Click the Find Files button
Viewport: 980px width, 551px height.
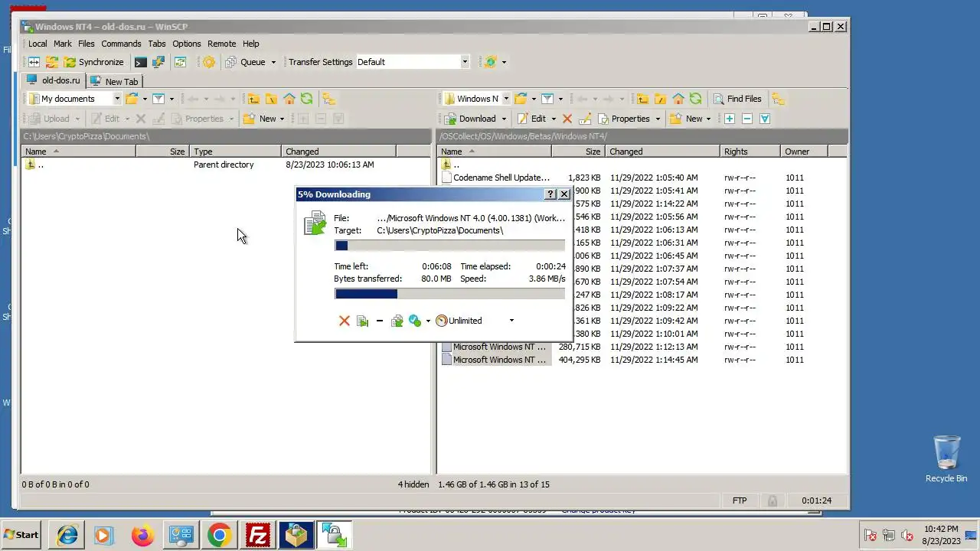737,99
